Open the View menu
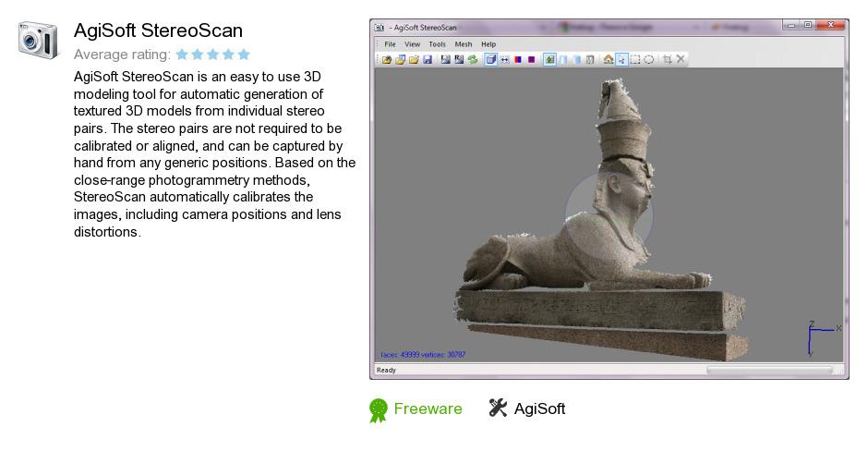Viewport: 868px width, 451px height. coord(412,44)
